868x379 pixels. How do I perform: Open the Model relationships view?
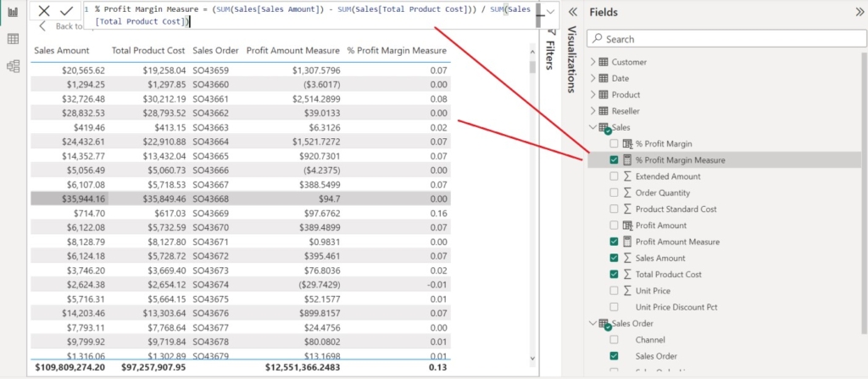coord(14,66)
